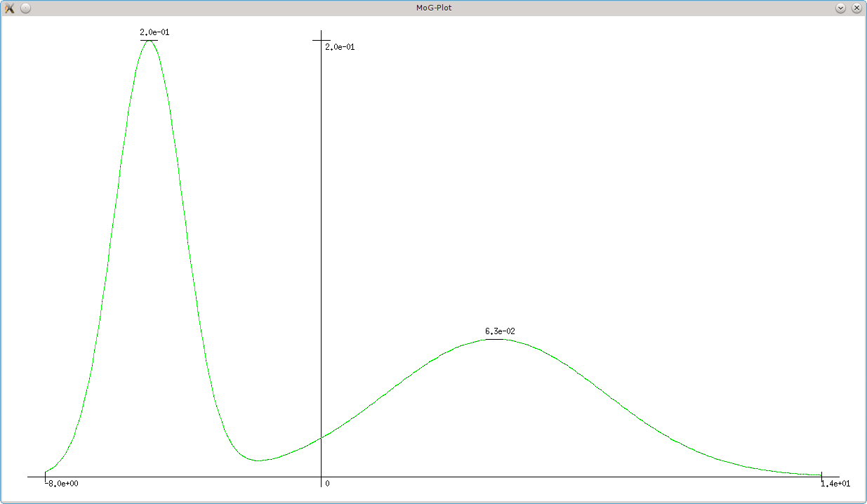
Task: Click the 2.0e-01 label above the left peak
Action: [x=154, y=32]
